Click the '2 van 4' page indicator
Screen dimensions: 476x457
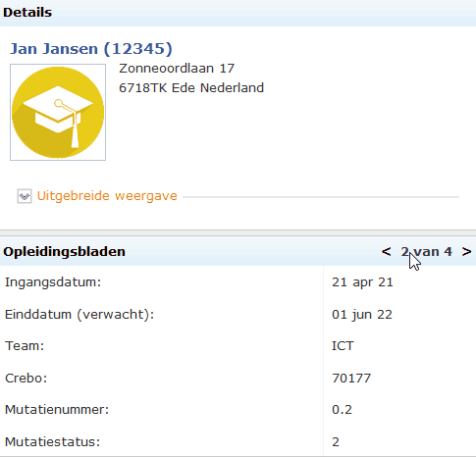pyautogui.click(x=426, y=252)
